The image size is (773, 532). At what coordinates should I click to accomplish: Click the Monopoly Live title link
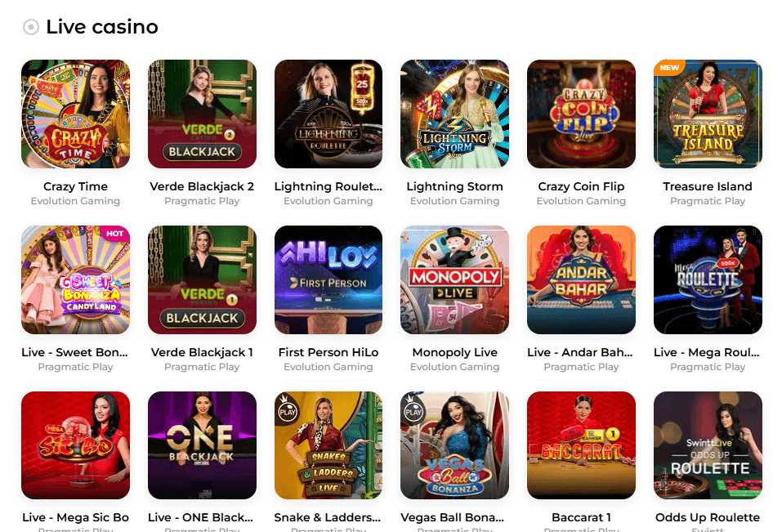coord(454,352)
